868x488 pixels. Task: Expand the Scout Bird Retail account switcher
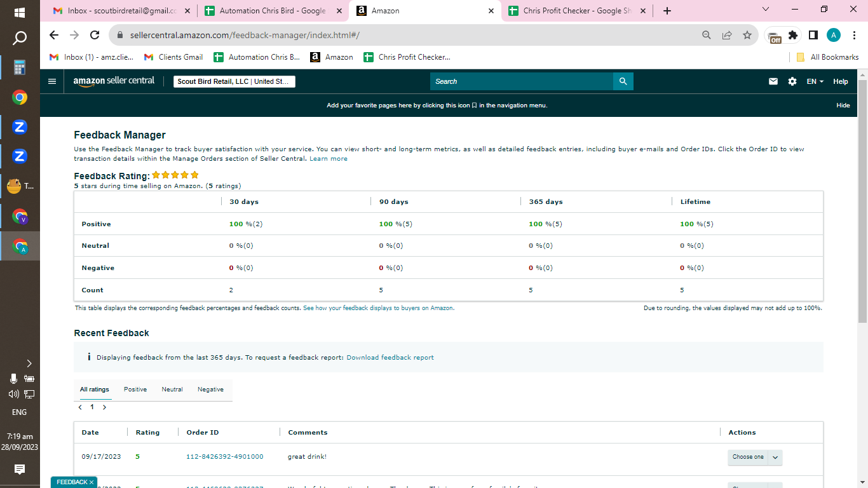point(234,81)
